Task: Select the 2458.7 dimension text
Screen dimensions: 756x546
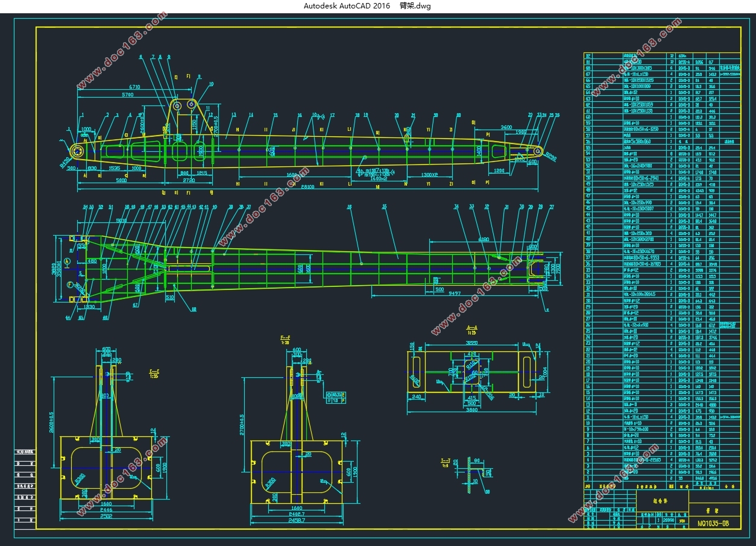Action: (295, 519)
